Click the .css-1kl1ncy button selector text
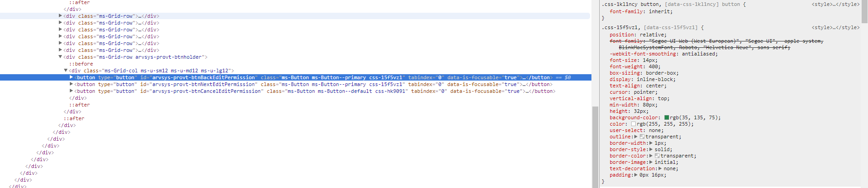 (631, 4)
